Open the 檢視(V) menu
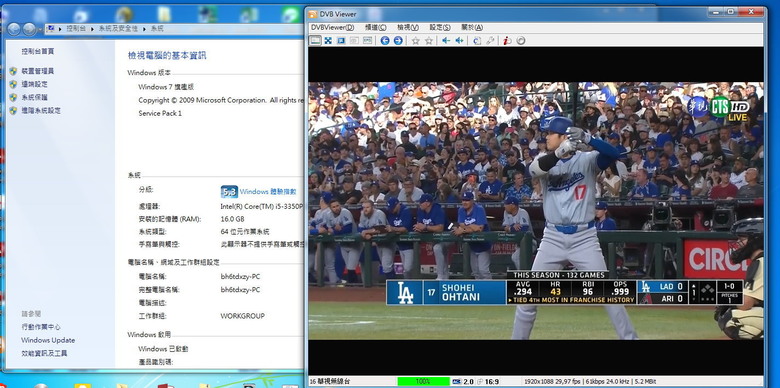780x388 pixels. pos(407,27)
